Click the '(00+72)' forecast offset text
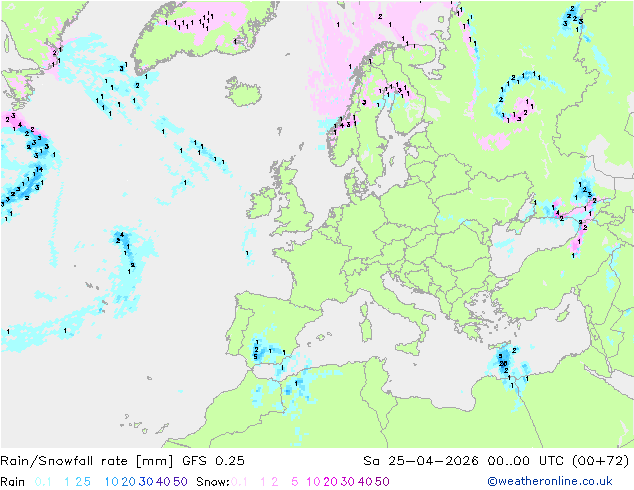Screen dimensions: 634x490 [601, 461]
